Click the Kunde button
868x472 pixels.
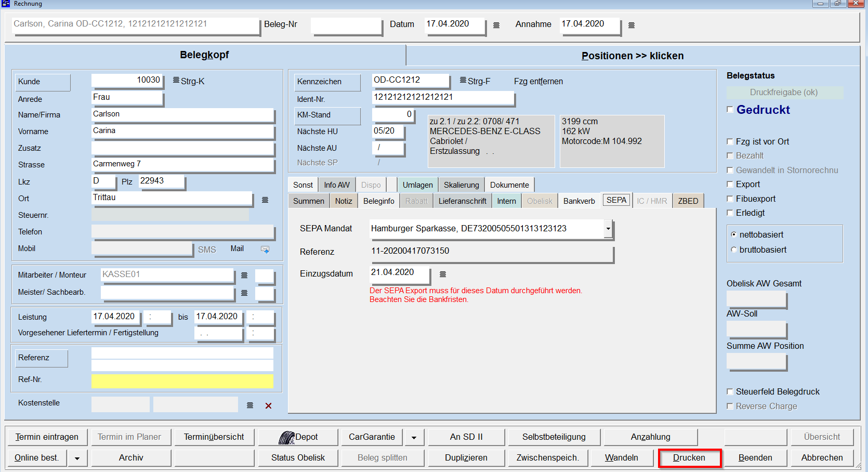[42, 82]
